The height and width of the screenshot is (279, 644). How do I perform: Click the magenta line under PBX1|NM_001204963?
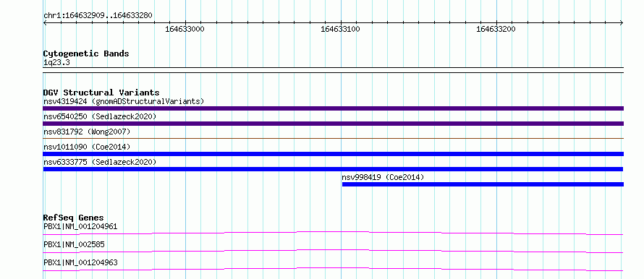(x=333, y=269)
